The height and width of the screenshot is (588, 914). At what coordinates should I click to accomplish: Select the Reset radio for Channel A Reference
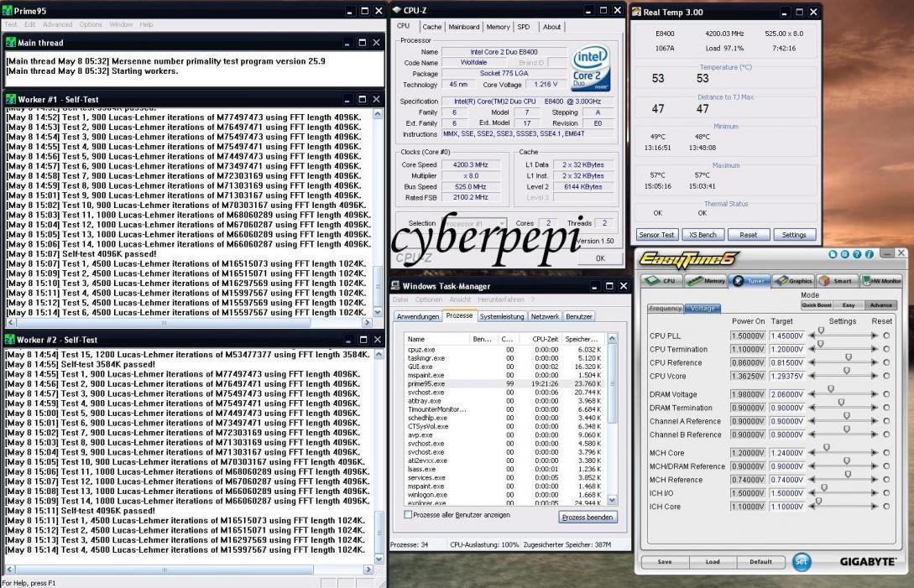[x=886, y=421]
